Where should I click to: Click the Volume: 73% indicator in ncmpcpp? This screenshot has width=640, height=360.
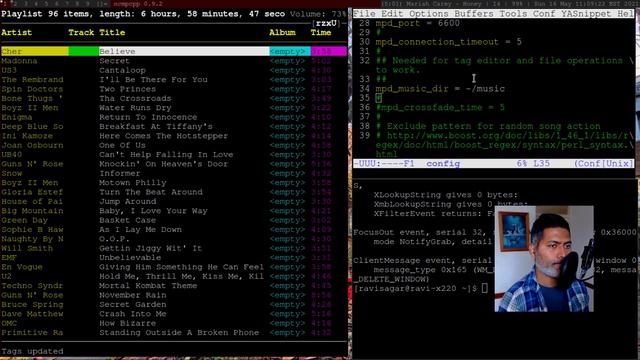pos(318,14)
